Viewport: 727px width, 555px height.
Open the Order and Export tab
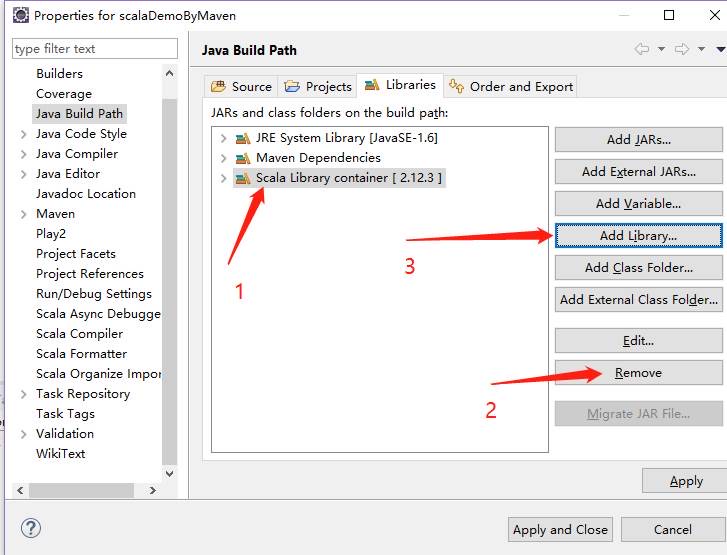click(x=510, y=86)
